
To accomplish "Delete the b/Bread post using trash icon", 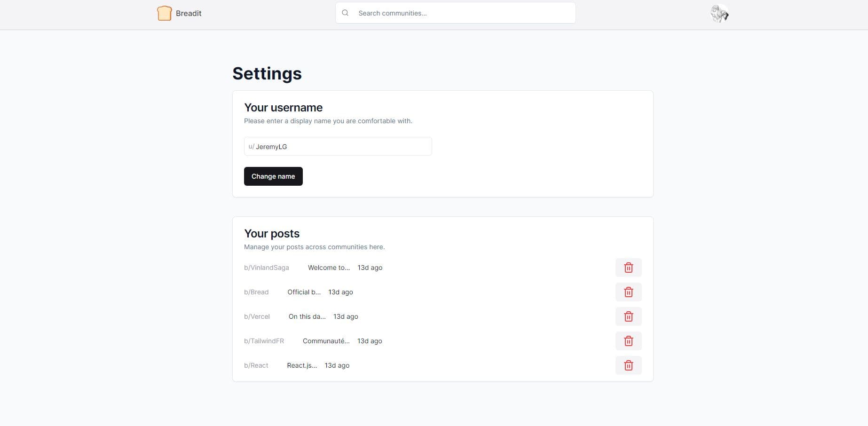I will pos(628,292).
